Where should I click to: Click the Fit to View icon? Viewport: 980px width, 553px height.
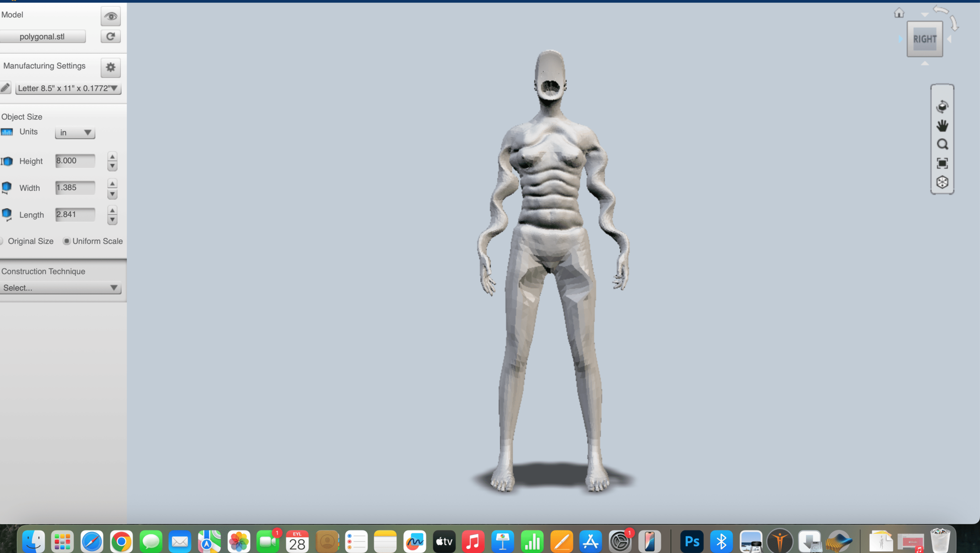click(x=942, y=163)
